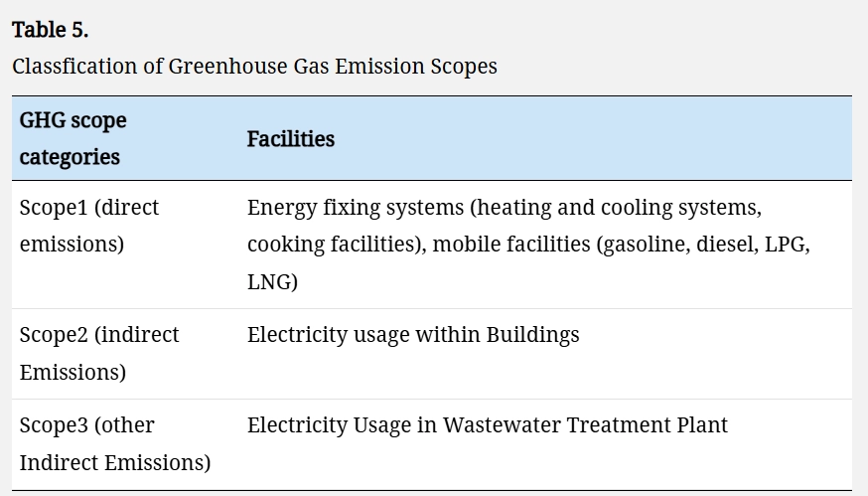Click the "Electricity usage within Buildings" cell
Viewport: 868px width, 496px height.
[x=412, y=334]
